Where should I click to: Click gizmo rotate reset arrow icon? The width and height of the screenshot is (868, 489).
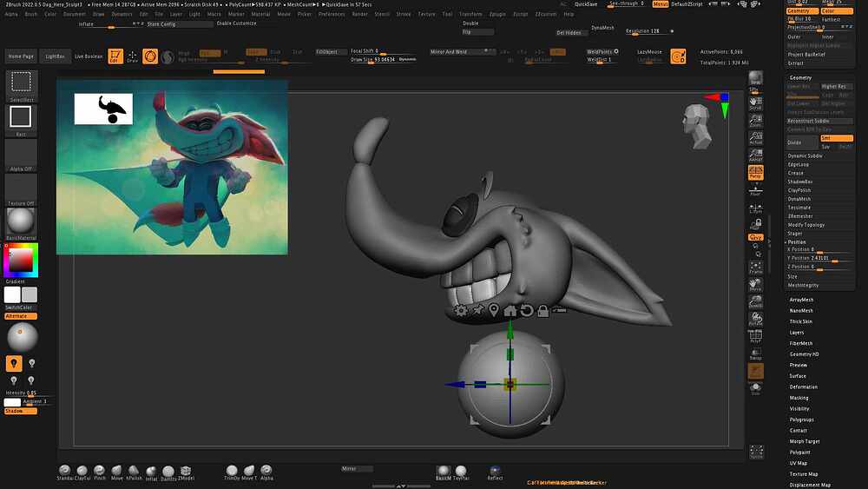[527, 311]
